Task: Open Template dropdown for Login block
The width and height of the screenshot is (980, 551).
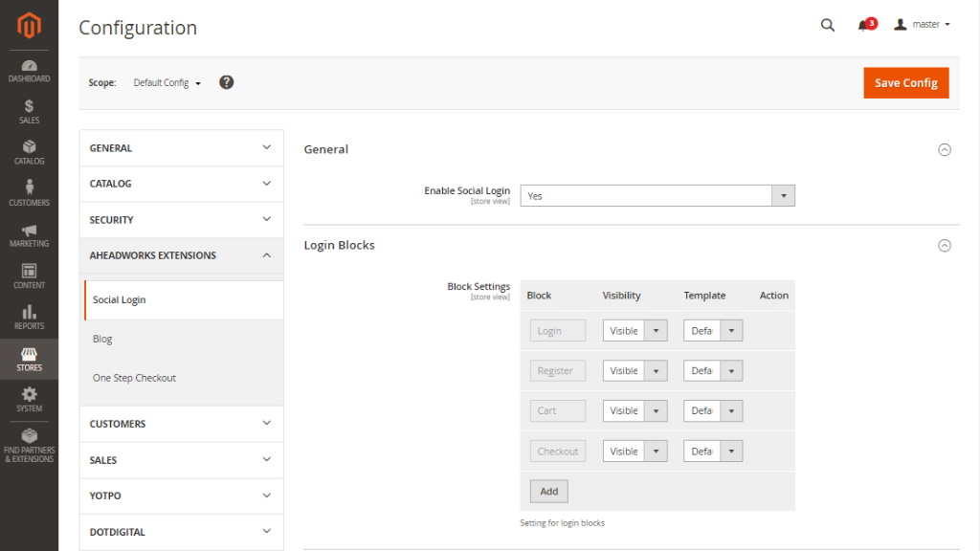Action: pyautogui.click(x=713, y=330)
